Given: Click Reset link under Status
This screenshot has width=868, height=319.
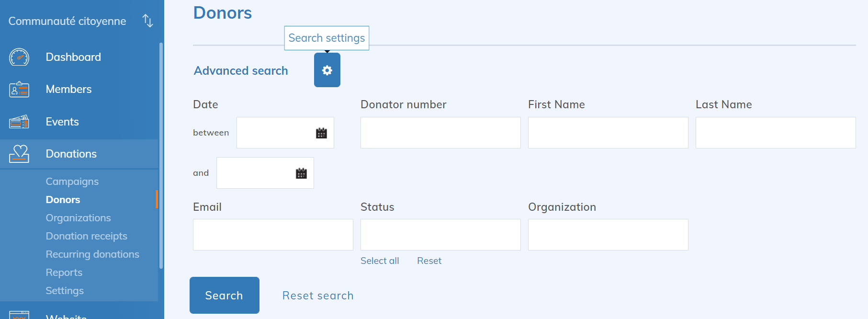Looking at the screenshot, I should 429,261.
